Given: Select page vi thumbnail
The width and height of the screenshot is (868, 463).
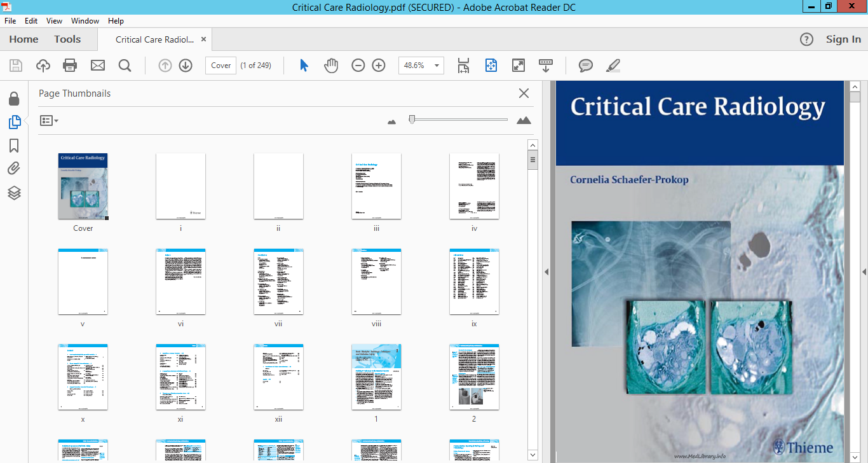Looking at the screenshot, I should pyautogui.click(x=180, y=282).
